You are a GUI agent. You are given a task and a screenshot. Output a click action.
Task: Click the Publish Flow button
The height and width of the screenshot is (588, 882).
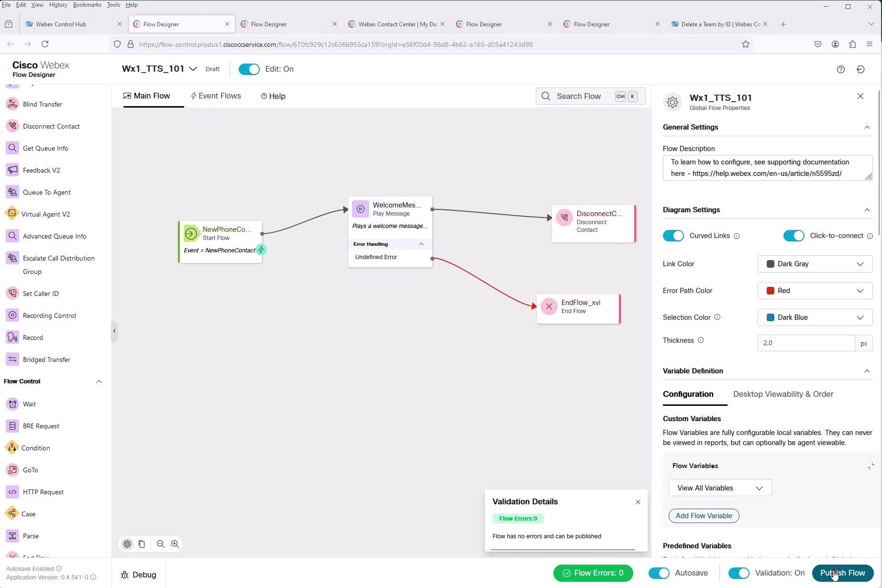click(842, 573)
